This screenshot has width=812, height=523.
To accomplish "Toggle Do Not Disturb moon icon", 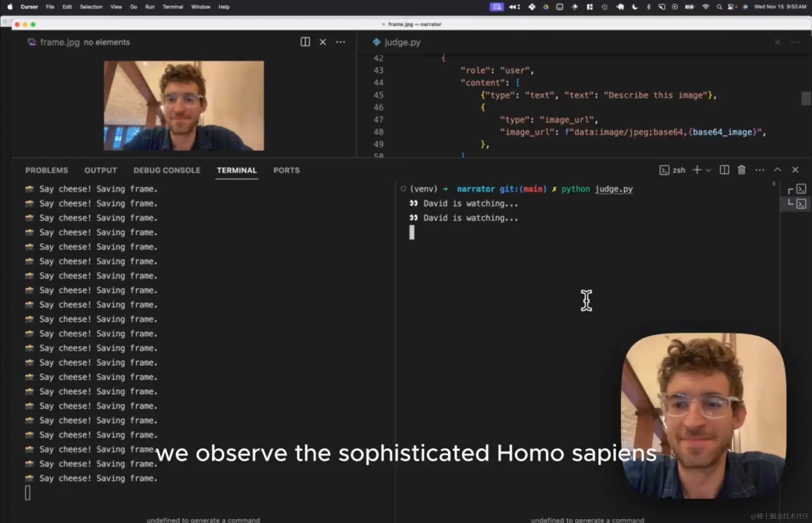I will 635,7.
